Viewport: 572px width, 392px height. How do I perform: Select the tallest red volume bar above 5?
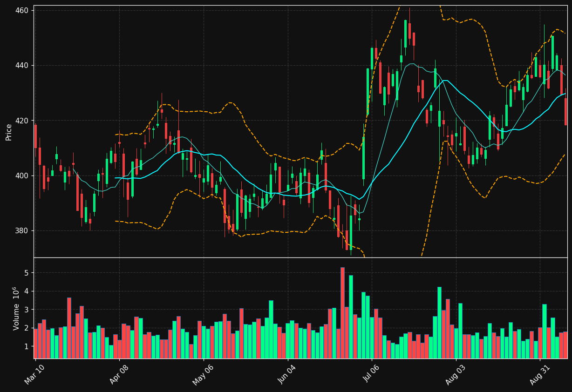[342, 313]
